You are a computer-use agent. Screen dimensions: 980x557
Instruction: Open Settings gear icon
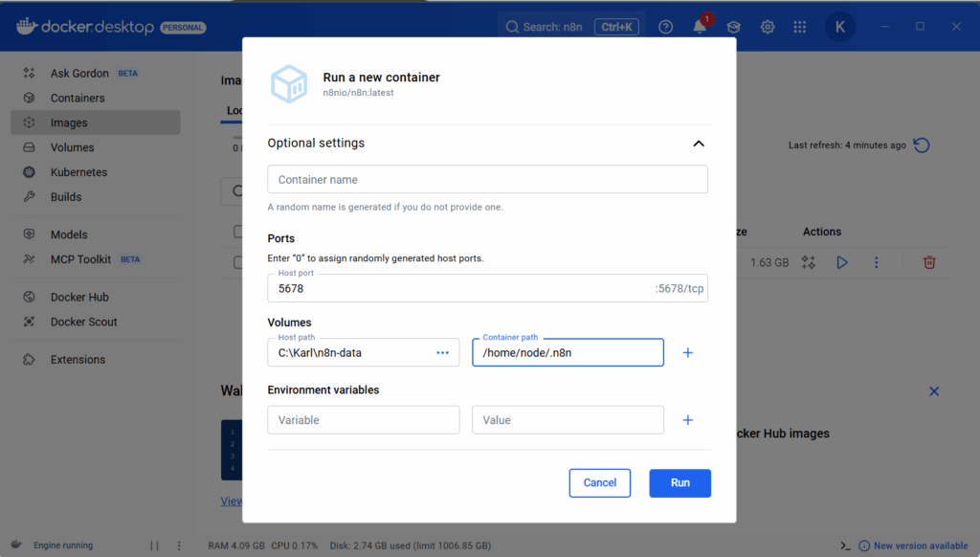click(x=768, y=27)
